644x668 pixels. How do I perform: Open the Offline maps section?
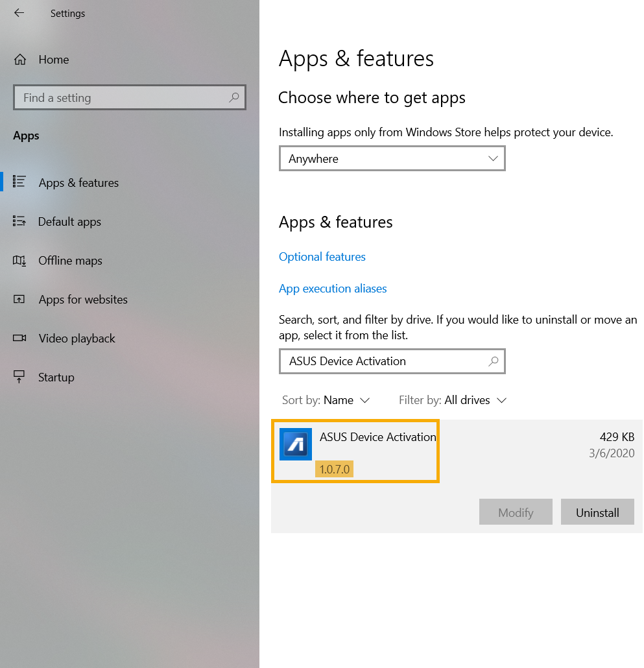(x=70, y=261)
